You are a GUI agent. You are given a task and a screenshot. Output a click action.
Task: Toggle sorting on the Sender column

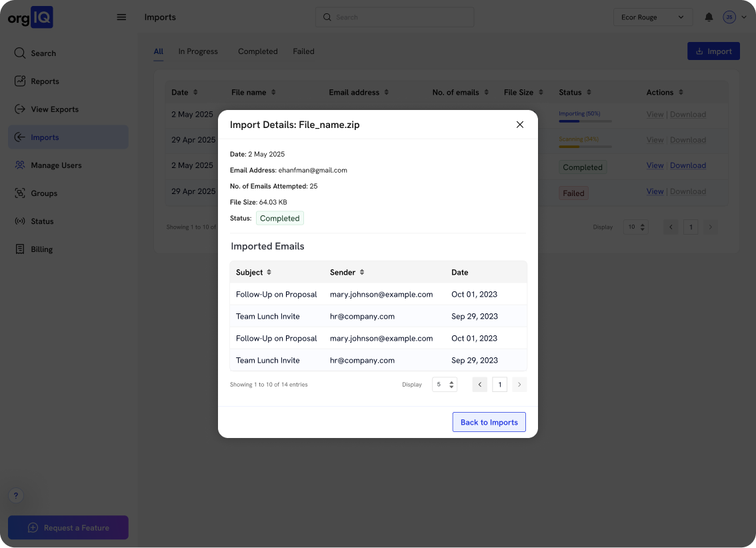[x=363, y=272]
